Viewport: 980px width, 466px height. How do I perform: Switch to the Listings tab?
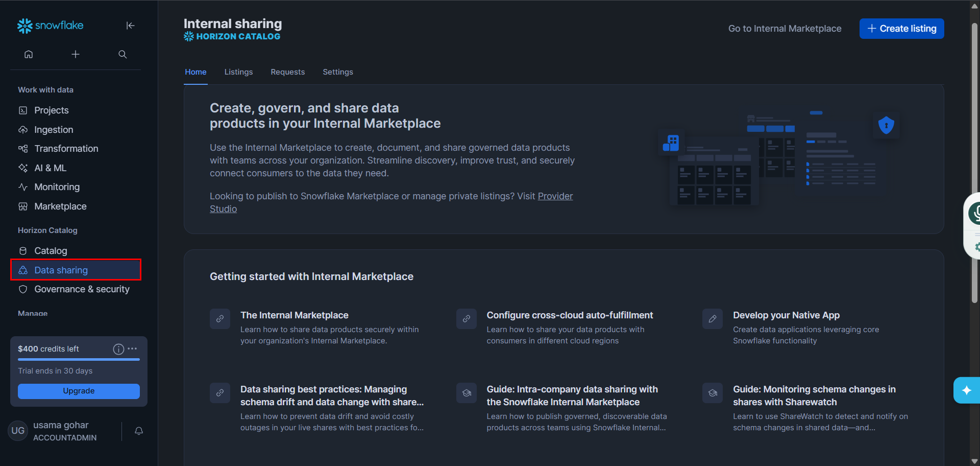coord(238,72)
